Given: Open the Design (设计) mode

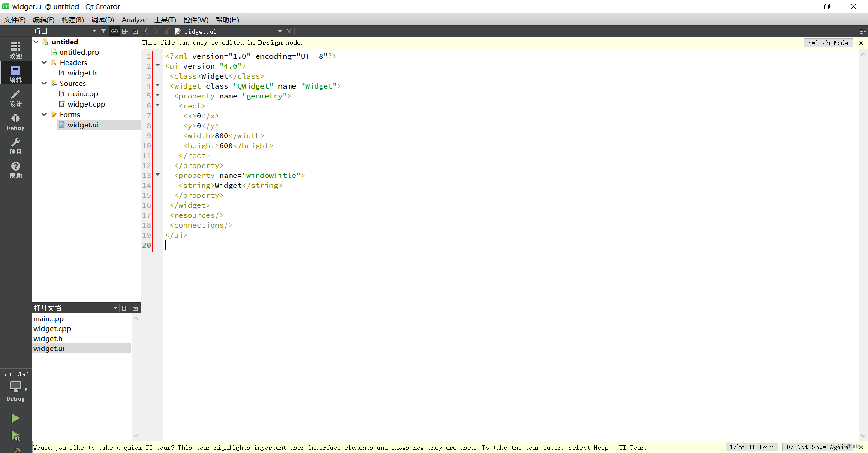Looking at the screenshot, I should [16, 98].
